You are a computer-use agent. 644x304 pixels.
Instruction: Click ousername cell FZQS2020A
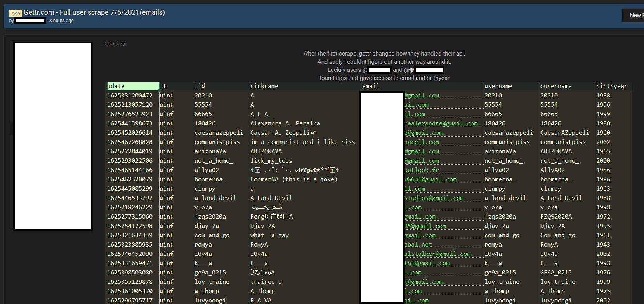(x=556, y=217)
